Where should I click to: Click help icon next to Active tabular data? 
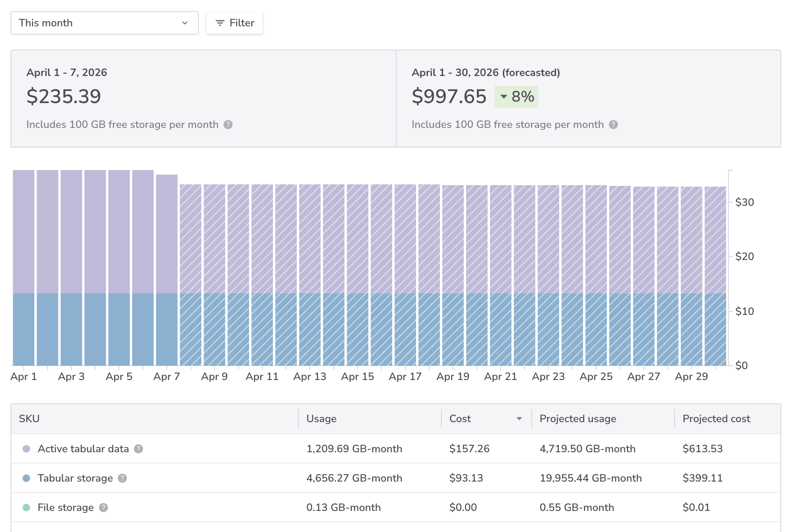tap(138, 449)
